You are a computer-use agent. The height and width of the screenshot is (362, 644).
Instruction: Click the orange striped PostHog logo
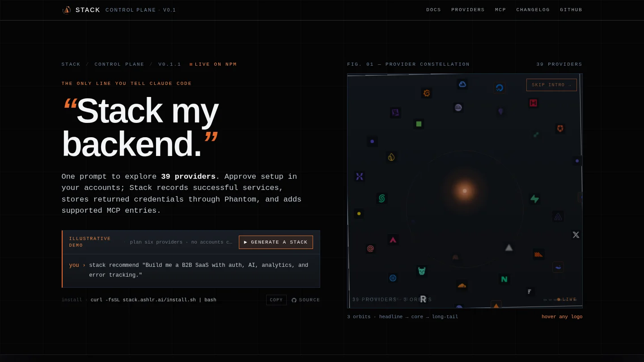[538, 254]
